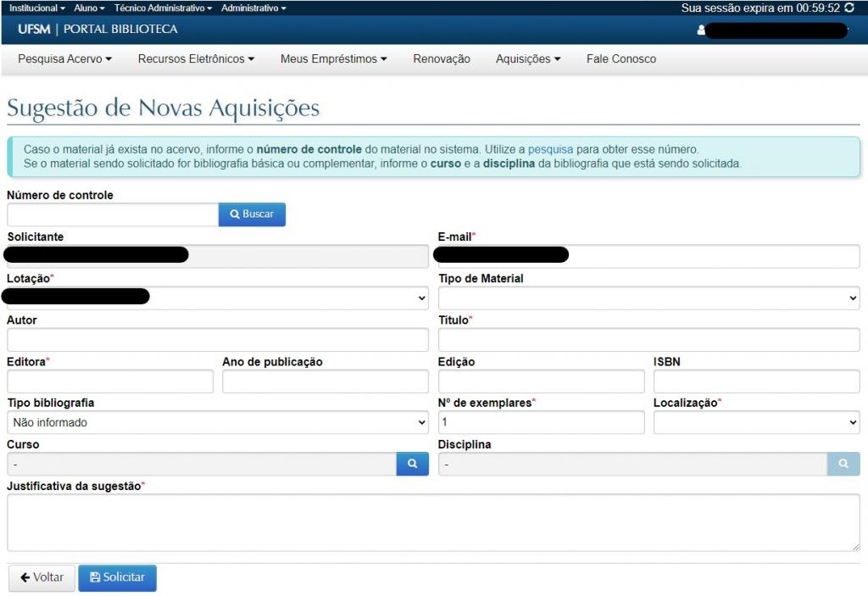Viewport: 868px width, 596px height.
Task: Expand the Tipo bibliografia dropdown
Action: (218, 422)
